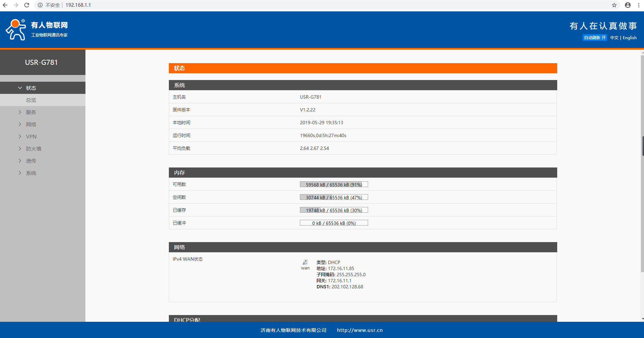Screen dimensions: 644x338
Task: Open the 网络 sidebar menu
Action: tap(31, 124)
